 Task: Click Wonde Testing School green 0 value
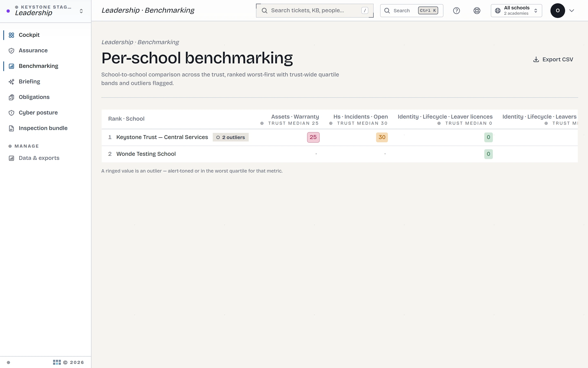pyautogui.click(x=488, y=154)
